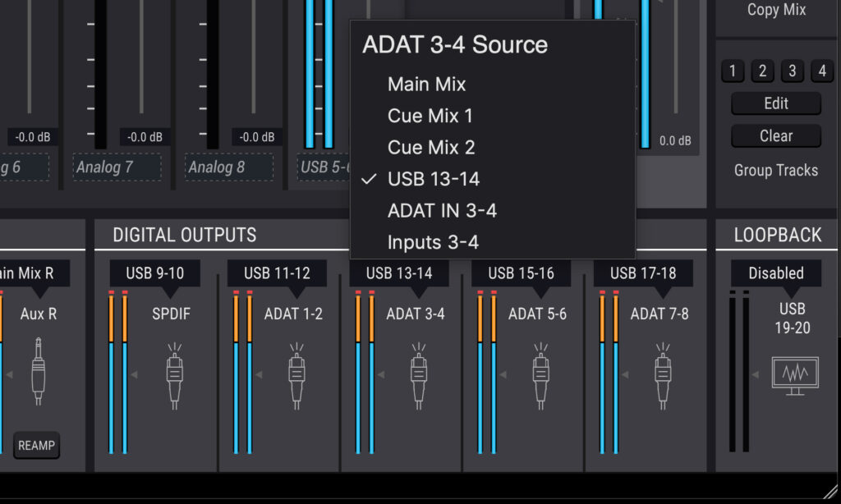This screenshot has height=504, width=841.
Task: Click the LOOPBACK section header
Action: coord(778,235)
